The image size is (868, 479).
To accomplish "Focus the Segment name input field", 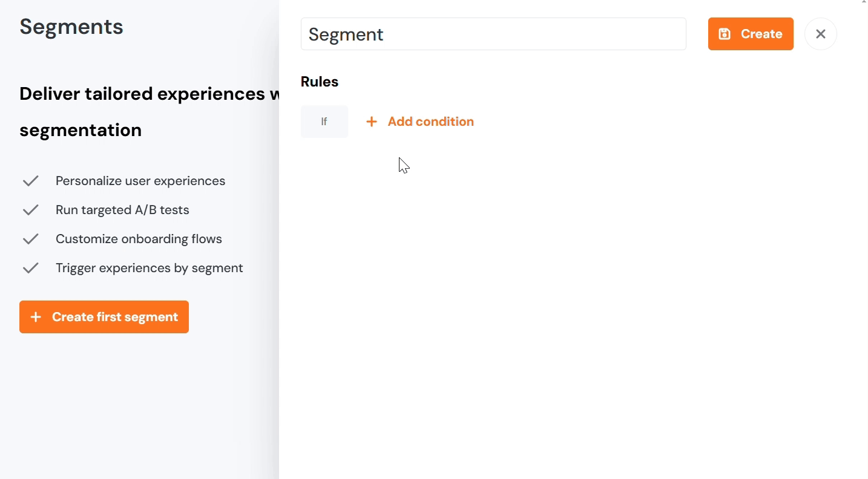I will click(x=493, y=34).
